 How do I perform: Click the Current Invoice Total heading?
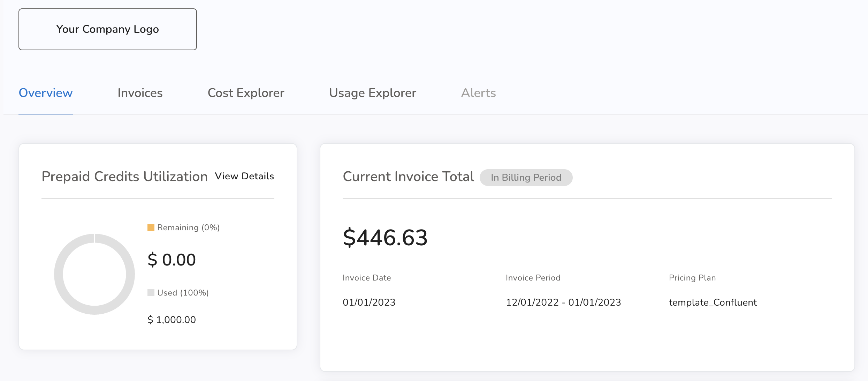[408, 177]
